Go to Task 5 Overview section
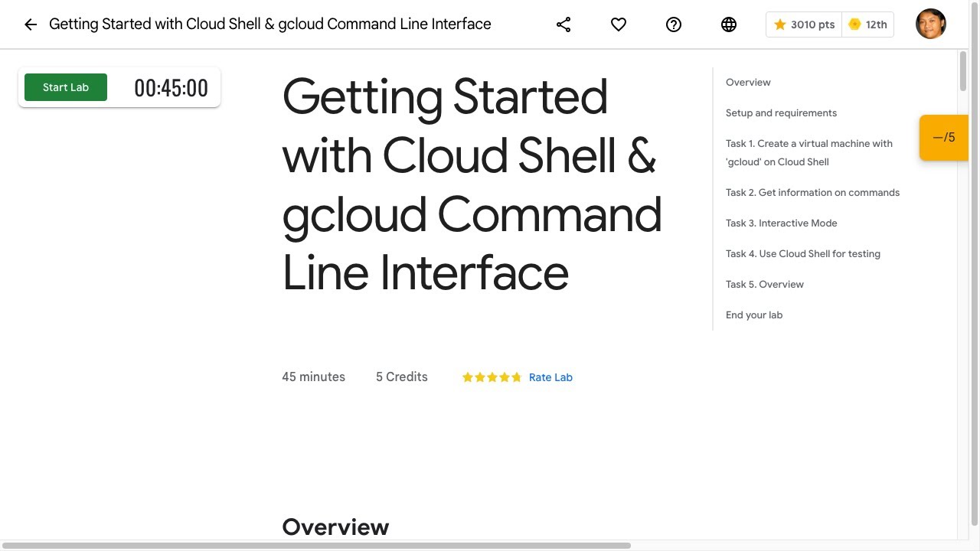Screen dimensions: 980x551 [x=765, y=285]
